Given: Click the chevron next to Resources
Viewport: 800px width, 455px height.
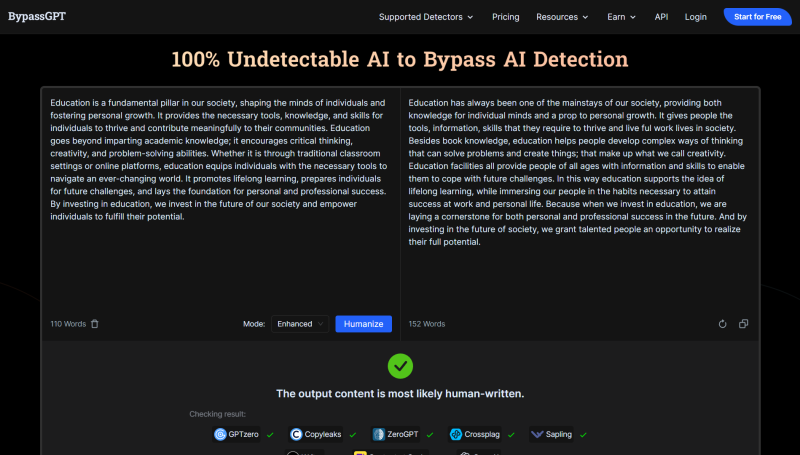Looking at the screenshot, I should click(585, 17).
